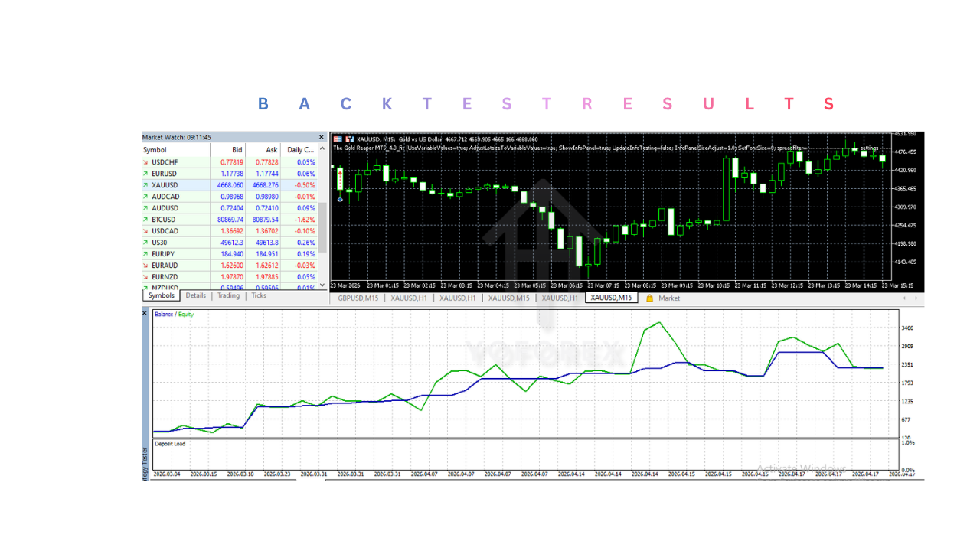Close the Market Watch panel
980x551 pixels.
pyautogui.click(x=322, y=137)
